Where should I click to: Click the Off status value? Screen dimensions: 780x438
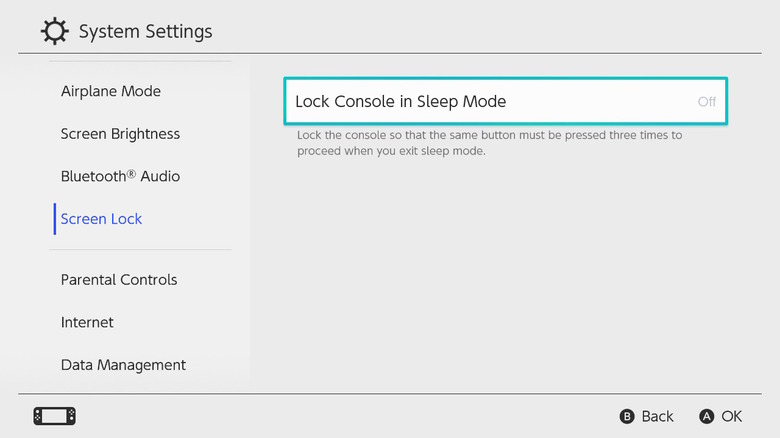[706, 102]
